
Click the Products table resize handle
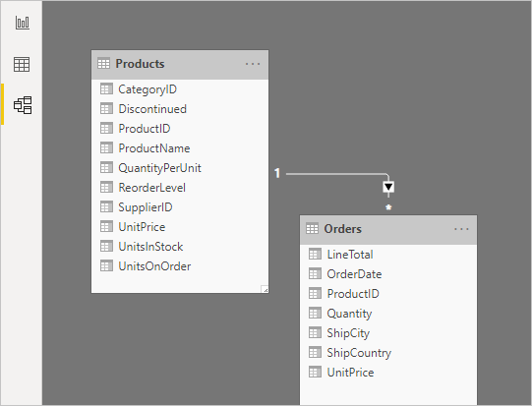click(x=265, y=289)
